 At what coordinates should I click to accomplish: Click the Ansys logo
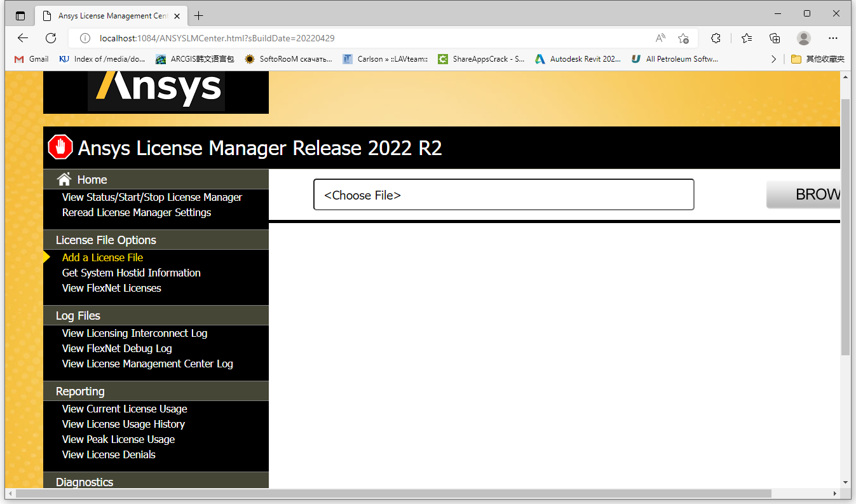point(156,90)
